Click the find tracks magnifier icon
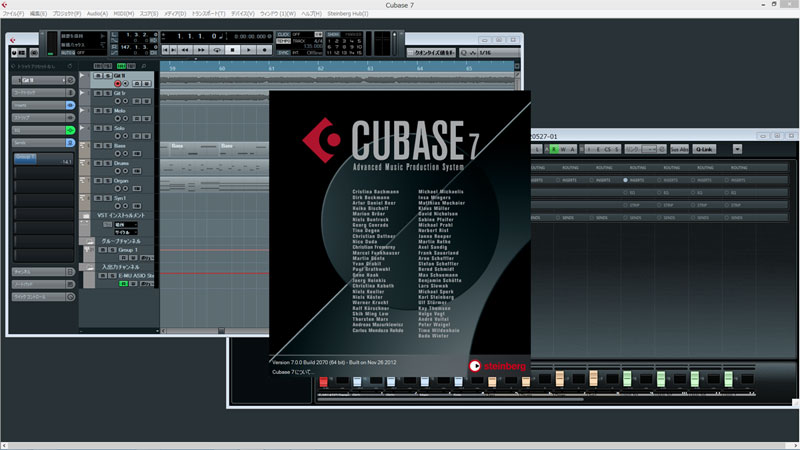 point(144,66)
